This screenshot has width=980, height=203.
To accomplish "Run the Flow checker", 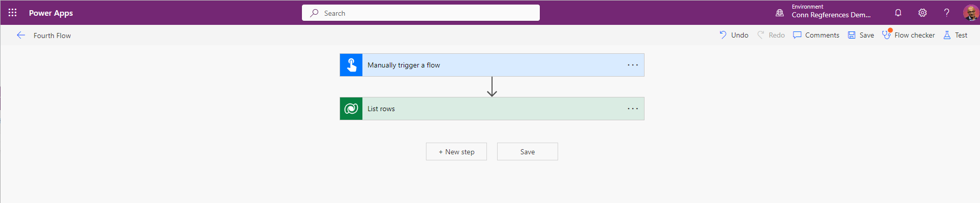I will (x=909, y=35).
